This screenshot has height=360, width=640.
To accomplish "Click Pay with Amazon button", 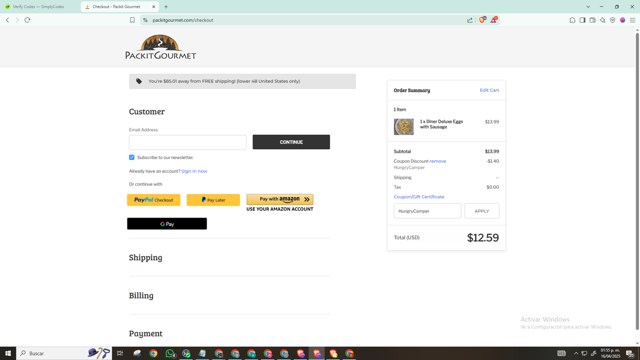I will [280, 199].
